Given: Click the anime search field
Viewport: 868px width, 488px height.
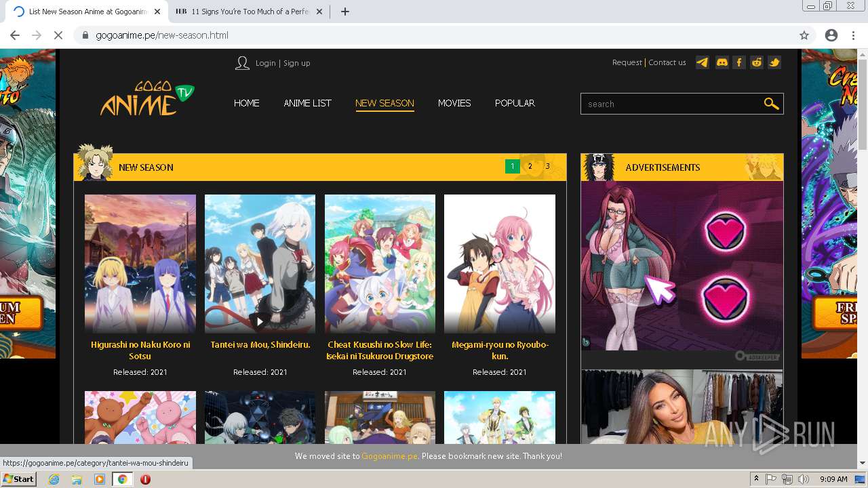Looking at the screenshot, I should click(671, 104).
